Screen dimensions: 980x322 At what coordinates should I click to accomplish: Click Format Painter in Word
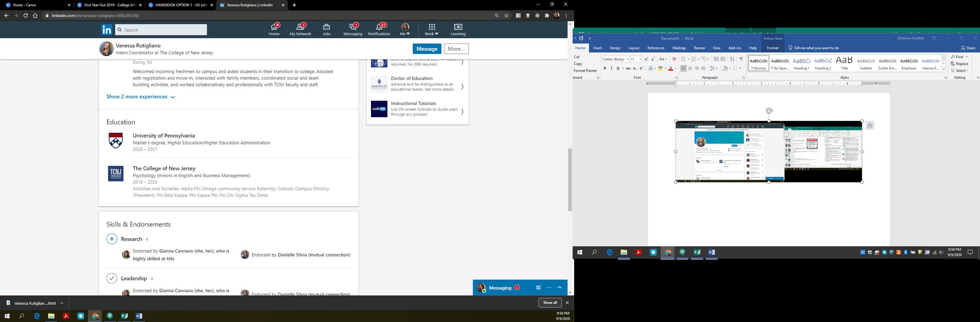(585, 71)
